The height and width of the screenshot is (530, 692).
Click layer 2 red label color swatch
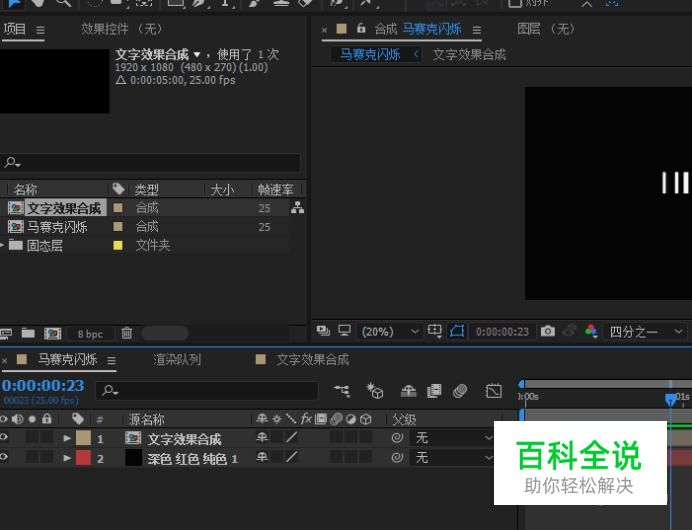click(83, 458)
